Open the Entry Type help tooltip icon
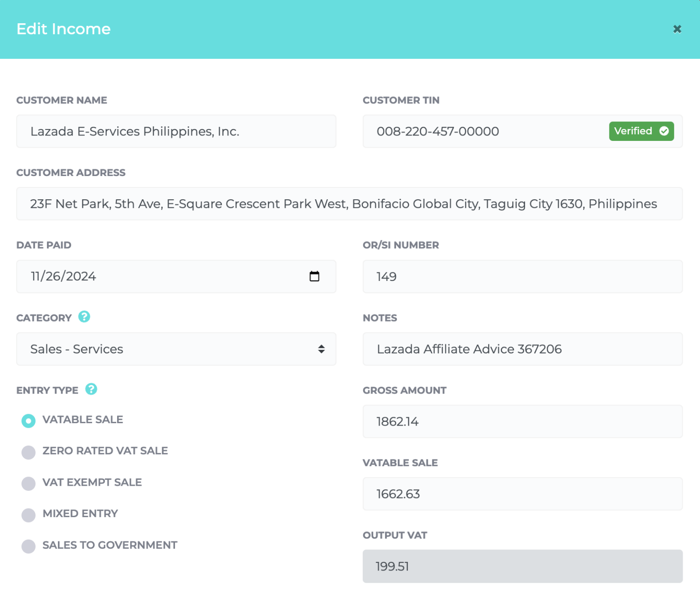Image resolution: width=700 pixels, height=597 pixels. click(x=91, y=389)
